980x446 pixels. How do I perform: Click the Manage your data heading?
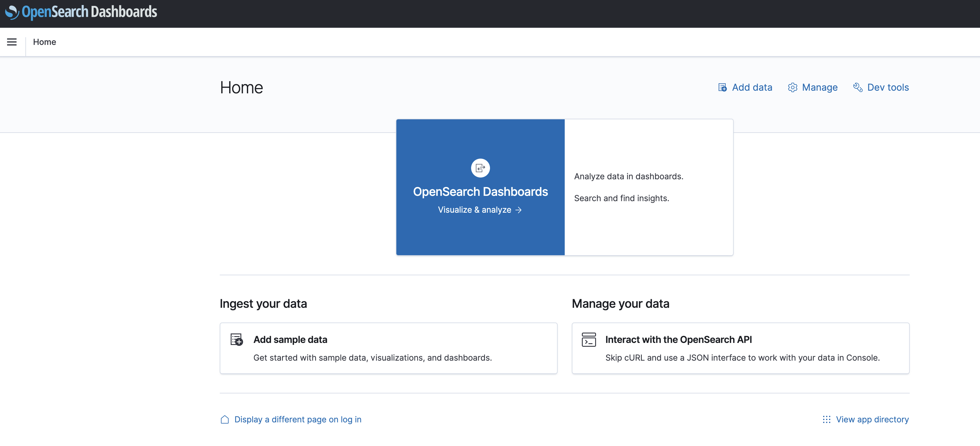[621, 304]
